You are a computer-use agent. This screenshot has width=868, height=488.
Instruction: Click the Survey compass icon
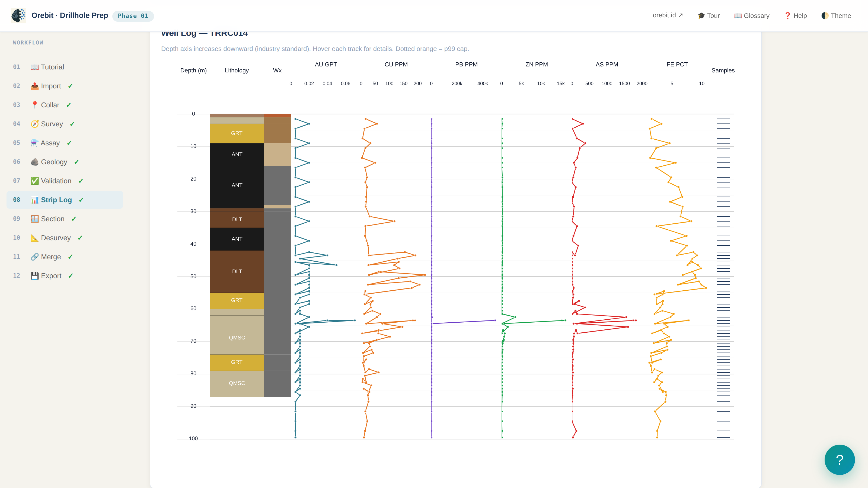35,124
